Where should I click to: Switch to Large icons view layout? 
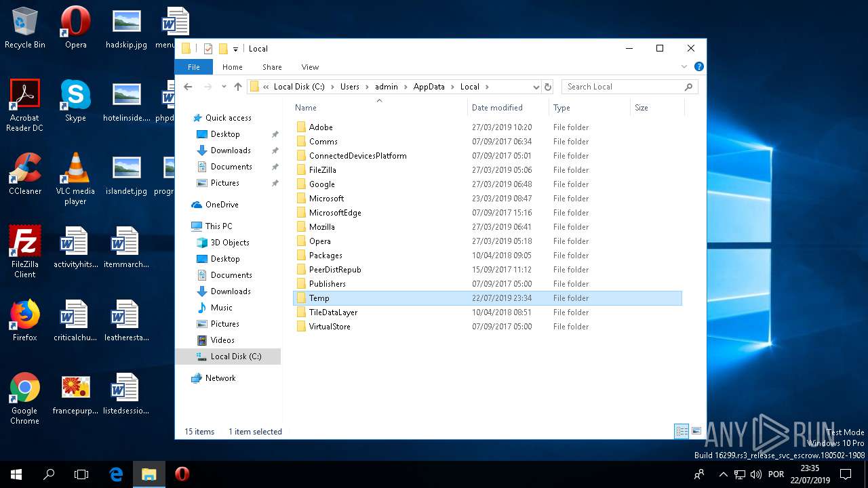click(696, 431)
